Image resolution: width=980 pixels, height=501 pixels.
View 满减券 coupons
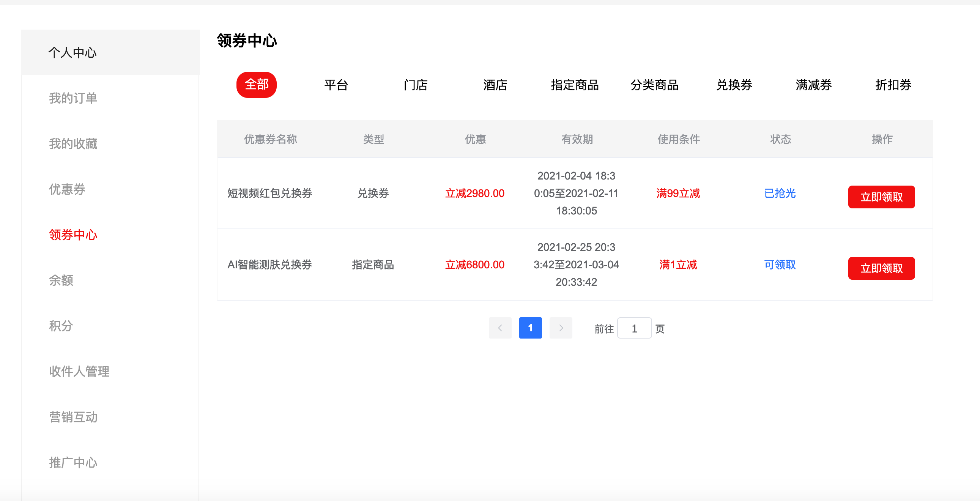tap(813, 85)
